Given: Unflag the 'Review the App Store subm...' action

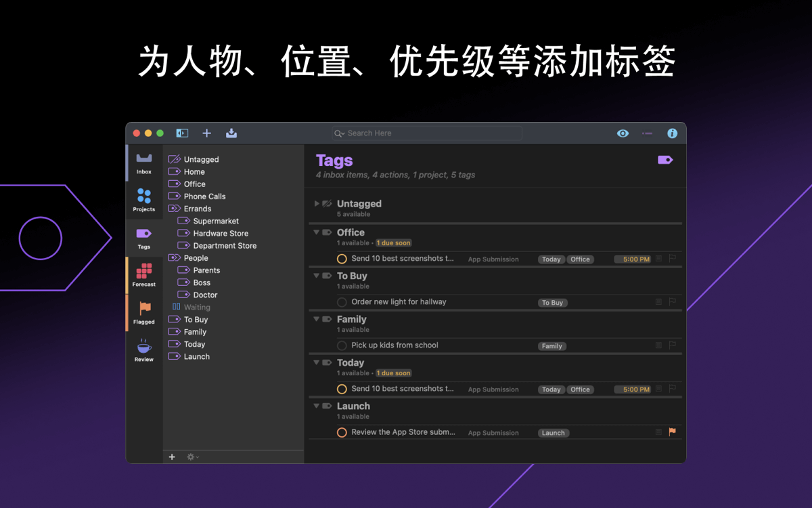Looking at the screenshot, I should click(673, 431).
